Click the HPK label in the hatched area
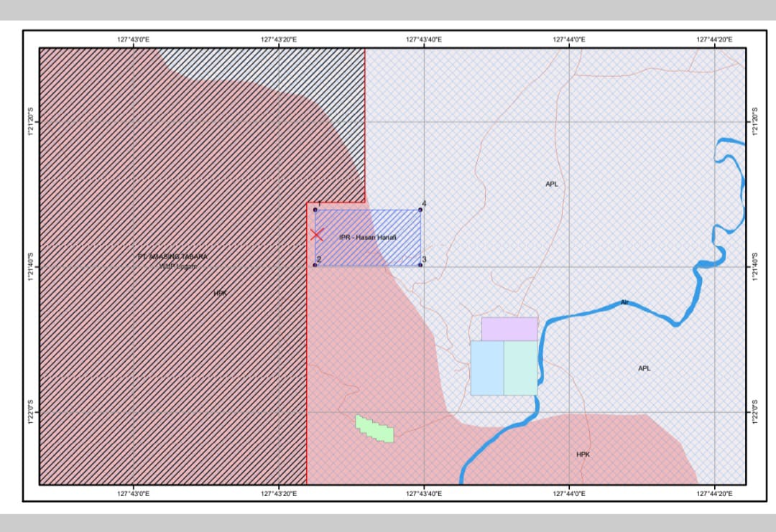Screen dimensions: 776x532 (x=220, y=293)
